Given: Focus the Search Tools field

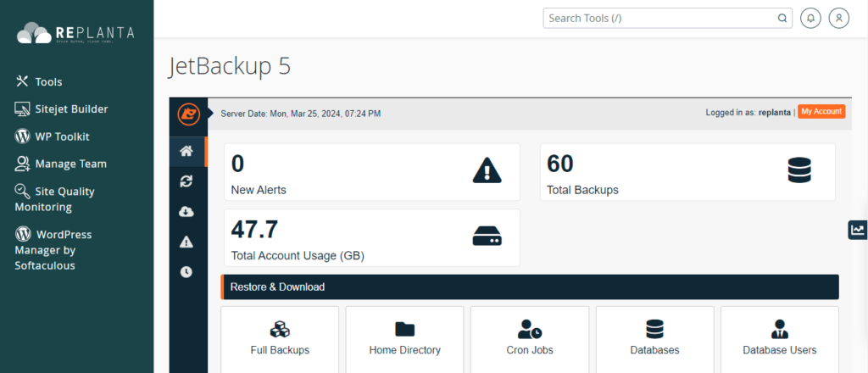Looking at the screenshot, I should pyautogui.click(x=668, y=18).
